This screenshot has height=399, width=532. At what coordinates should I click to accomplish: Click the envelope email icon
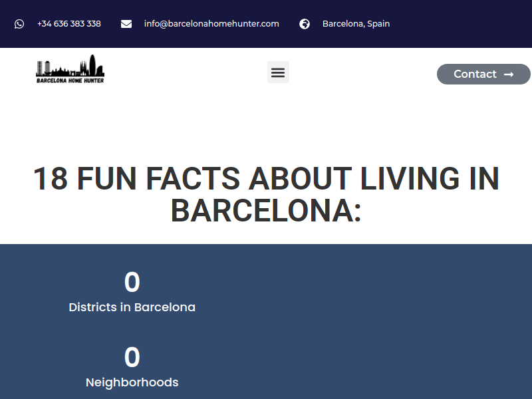click(126, 24)
